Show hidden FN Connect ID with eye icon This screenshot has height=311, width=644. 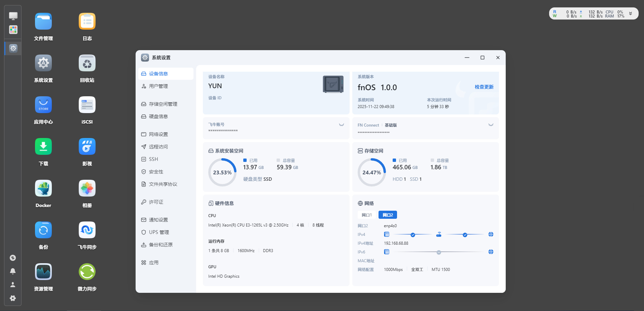491,125
